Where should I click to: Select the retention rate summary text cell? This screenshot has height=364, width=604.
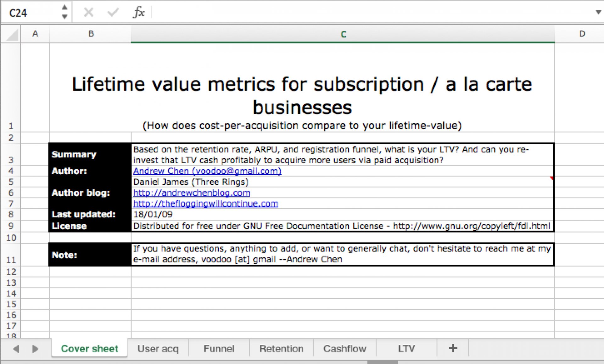point(342,154)
